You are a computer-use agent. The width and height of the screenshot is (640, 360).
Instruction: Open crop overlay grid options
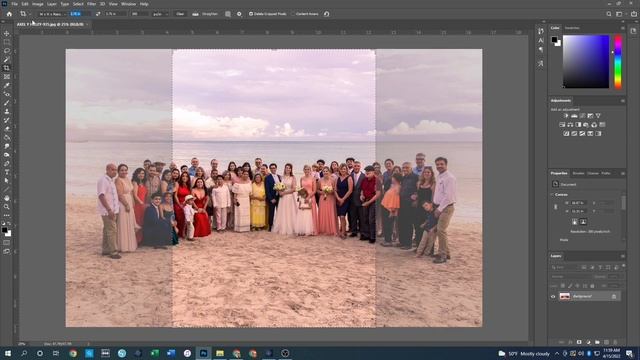[x=228, y=14]
